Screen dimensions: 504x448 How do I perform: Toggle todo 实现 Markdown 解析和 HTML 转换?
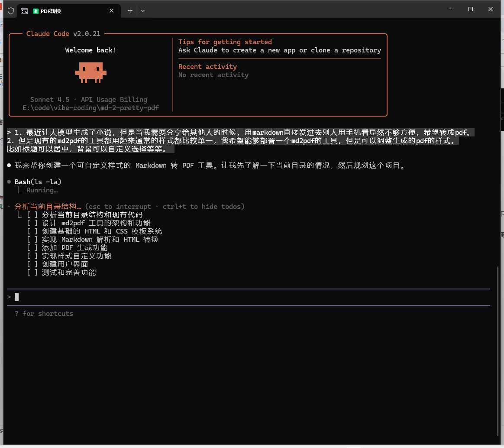(x=32, y=239)
